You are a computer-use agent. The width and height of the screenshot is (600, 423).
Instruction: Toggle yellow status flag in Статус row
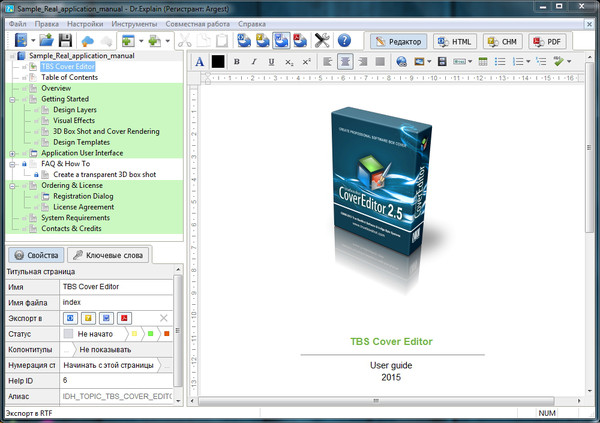[x=132, y=334]
